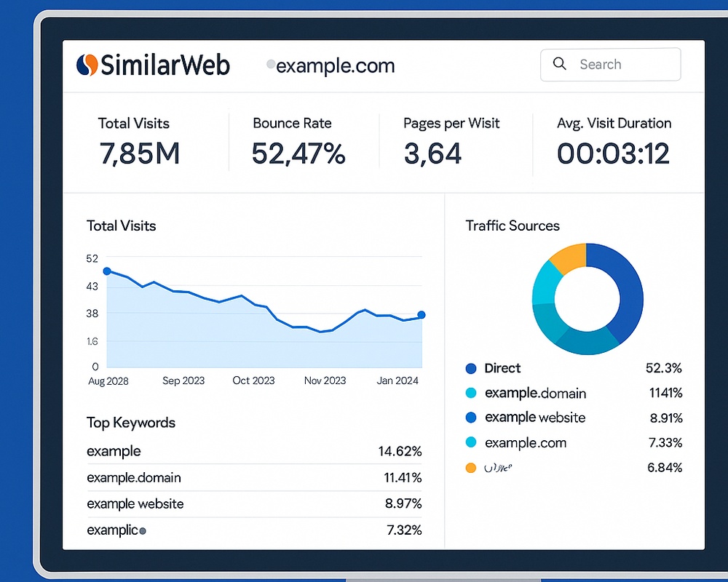728x582 pixels.
Task: Click the example.domain legend bullet icon
Action: click(470, 393)
